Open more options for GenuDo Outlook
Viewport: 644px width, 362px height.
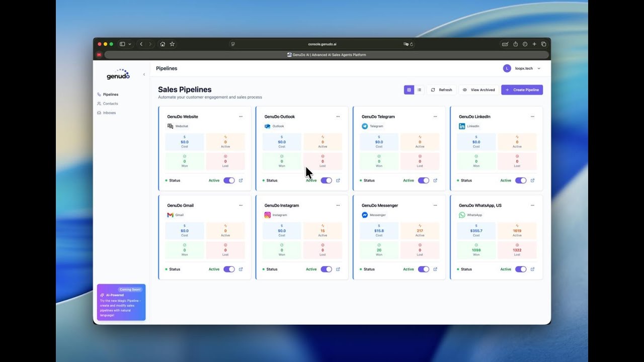tap(338, 117)
